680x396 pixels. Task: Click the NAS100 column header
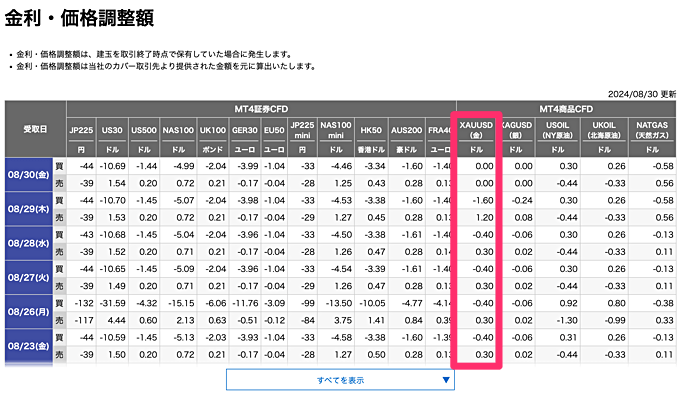(178, 130)
